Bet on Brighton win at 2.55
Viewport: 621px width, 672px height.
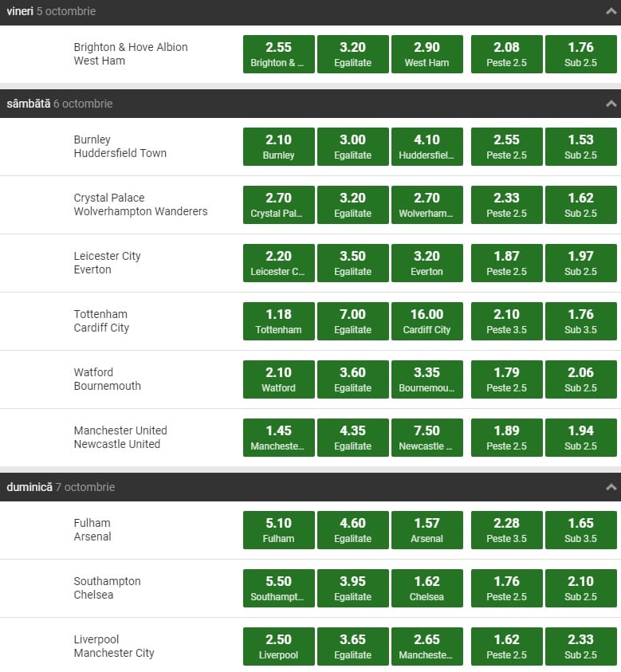(278, 54)
